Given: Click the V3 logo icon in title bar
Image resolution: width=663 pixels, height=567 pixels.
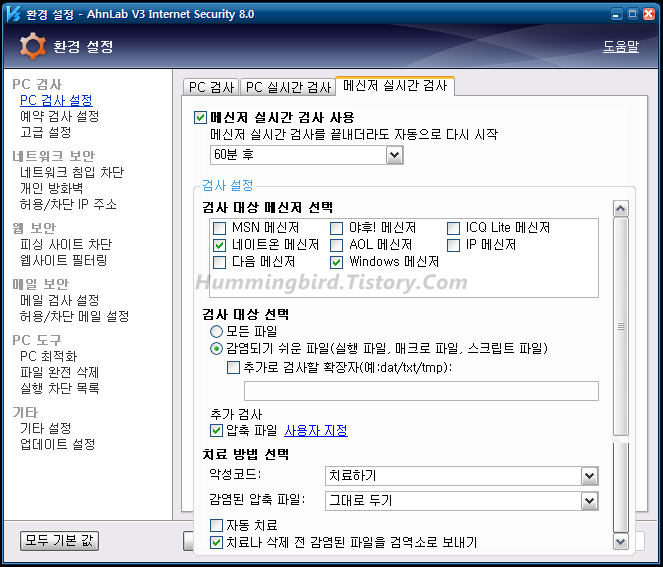Looking at the screenshot, I should coord(12,14).
